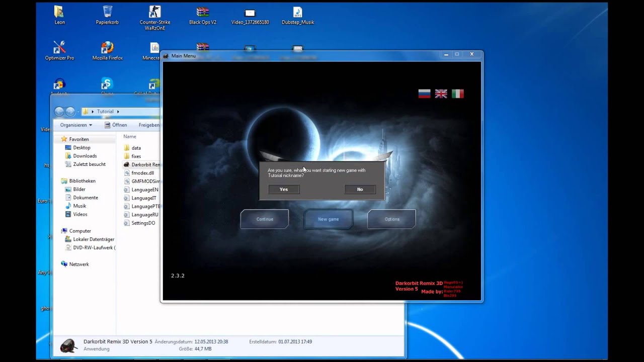Launch the Skype desktop shortcut icon
The height and width of the screenshot is (362, 644).
[x=107, y=85]
